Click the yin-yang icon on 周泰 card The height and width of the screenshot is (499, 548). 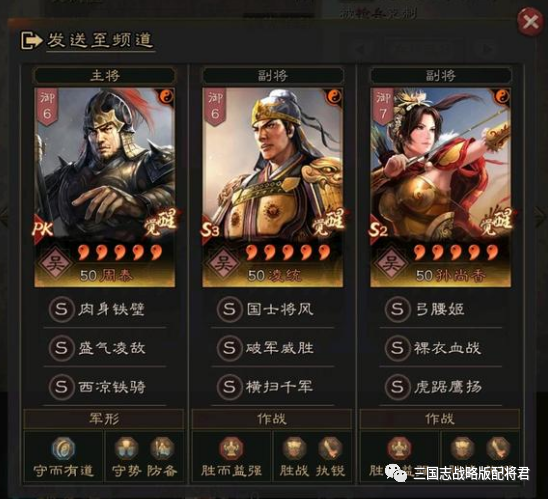166,96
